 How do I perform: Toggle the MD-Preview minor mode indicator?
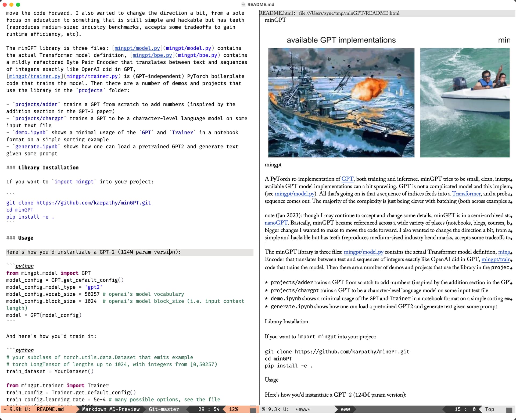click(x=124, y=409)
